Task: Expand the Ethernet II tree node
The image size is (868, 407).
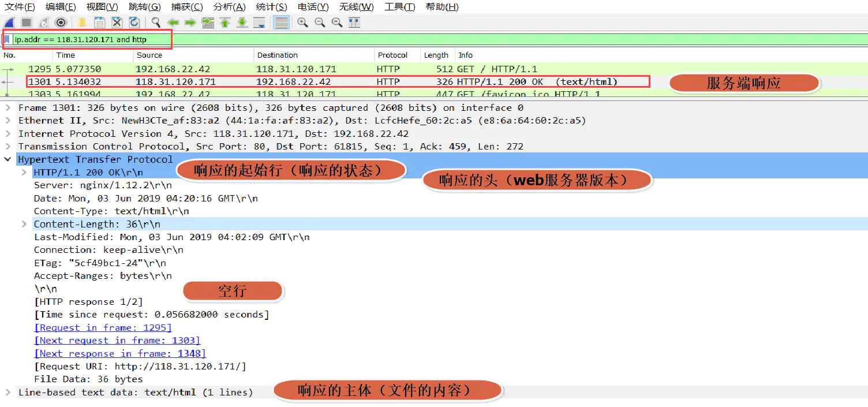Action: pyautogui.click(x=8, y=121)
